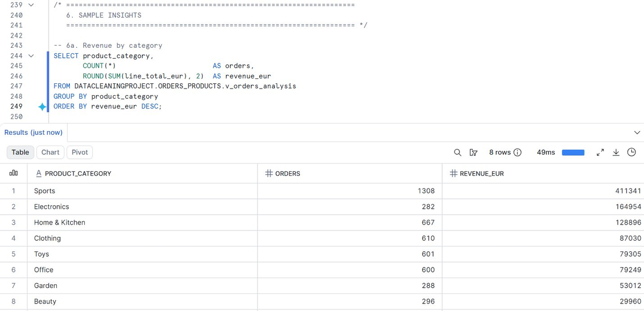Select the Clothing category cell
This screenshot has width=644, height=311.
[142, 238]
